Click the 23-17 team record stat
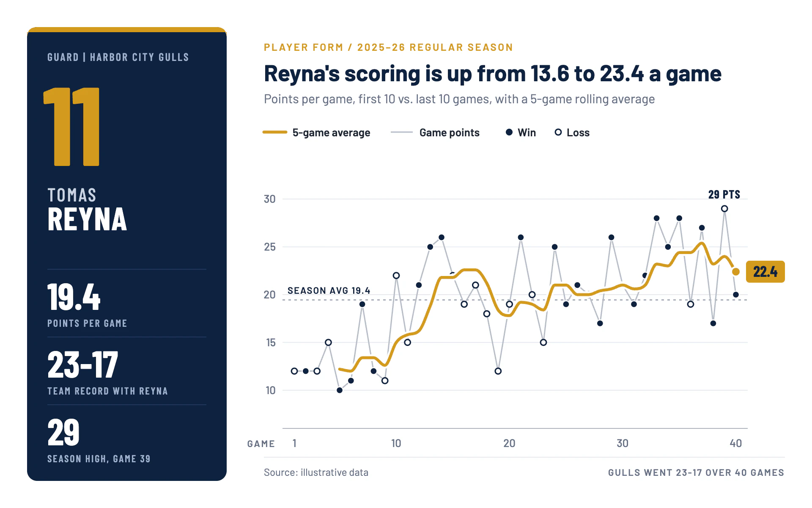 point(82,365)
